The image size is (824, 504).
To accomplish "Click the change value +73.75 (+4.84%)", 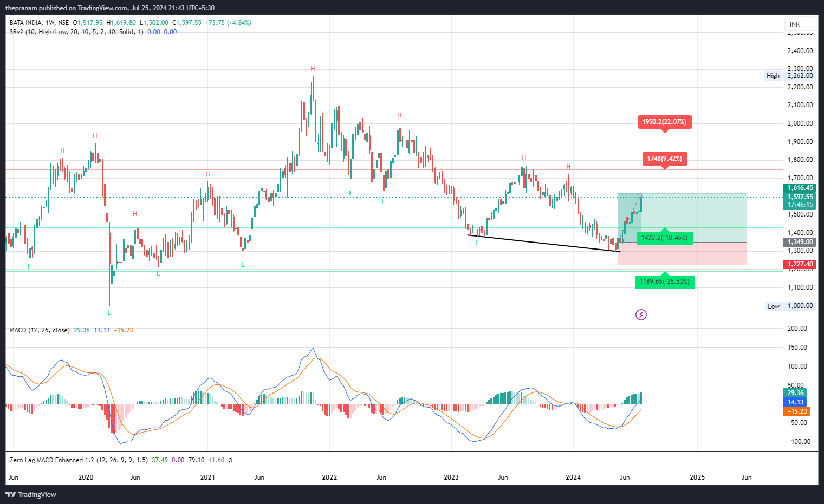I will [x=228, y=23].
